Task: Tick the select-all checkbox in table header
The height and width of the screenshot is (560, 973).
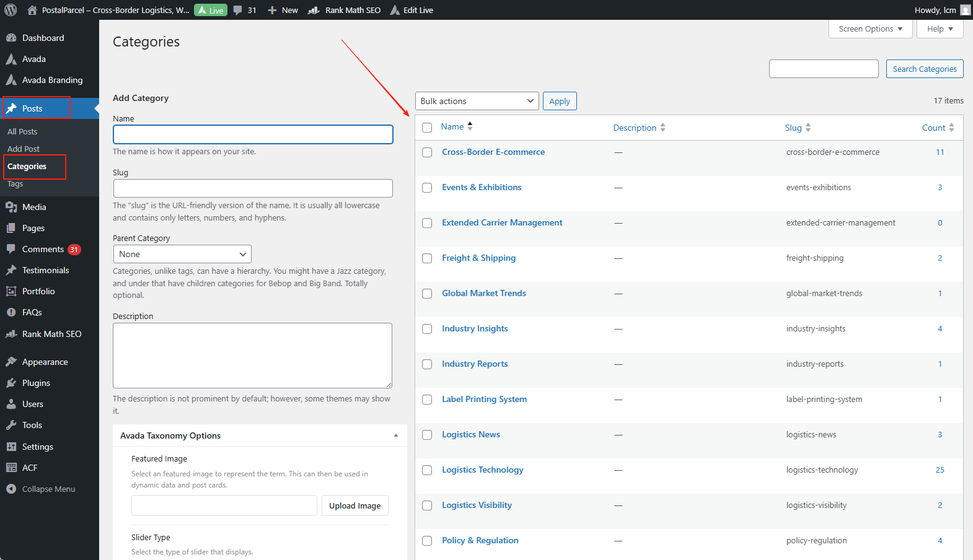Action: [427, 128]
